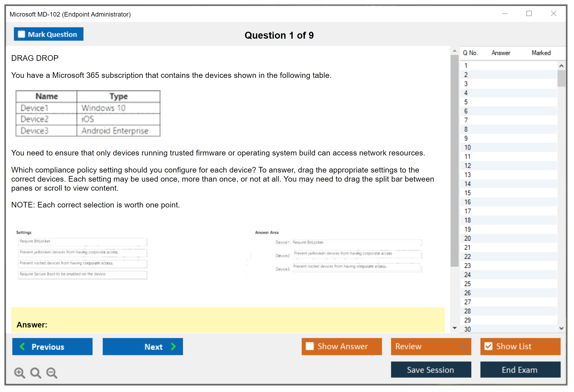Click the zoom out magnifier icon
This screenshot has height=392, width=574.
[x=52, y=373]
